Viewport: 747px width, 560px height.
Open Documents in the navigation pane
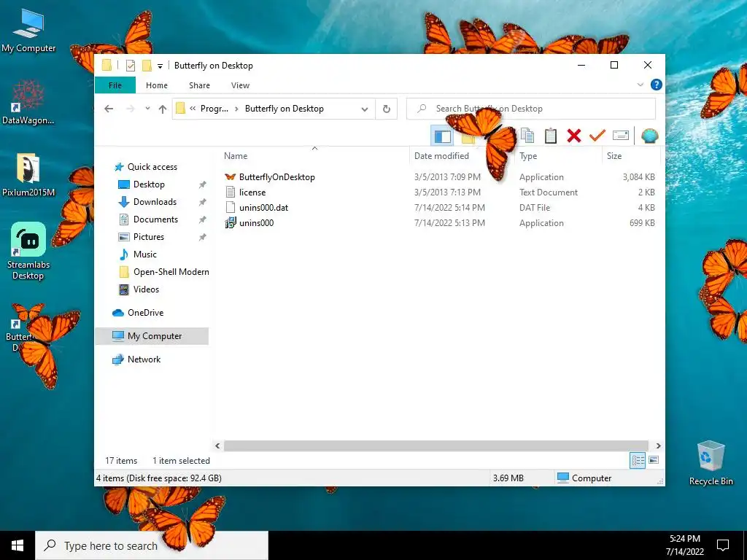[x=155, y=219]
